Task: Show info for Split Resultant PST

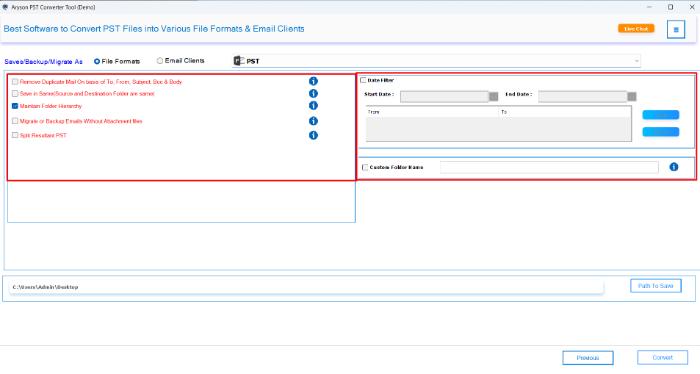Action: click(313, 135)
